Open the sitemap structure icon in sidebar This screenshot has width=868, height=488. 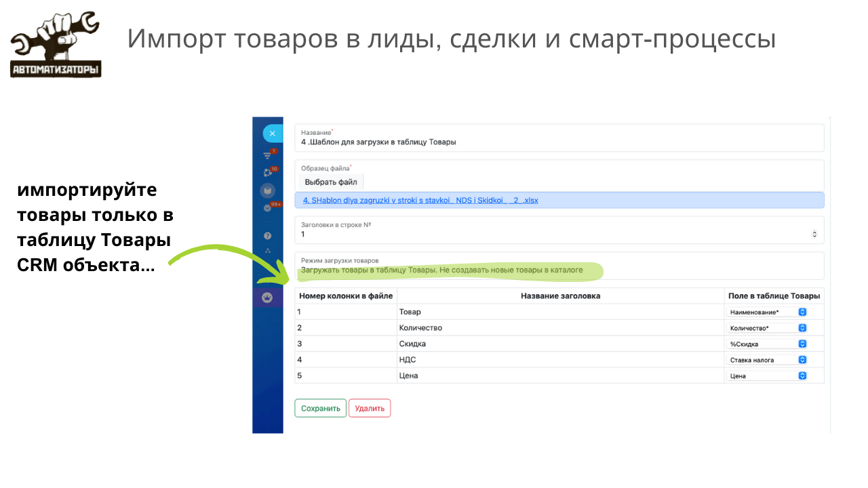tap(268, 251)
